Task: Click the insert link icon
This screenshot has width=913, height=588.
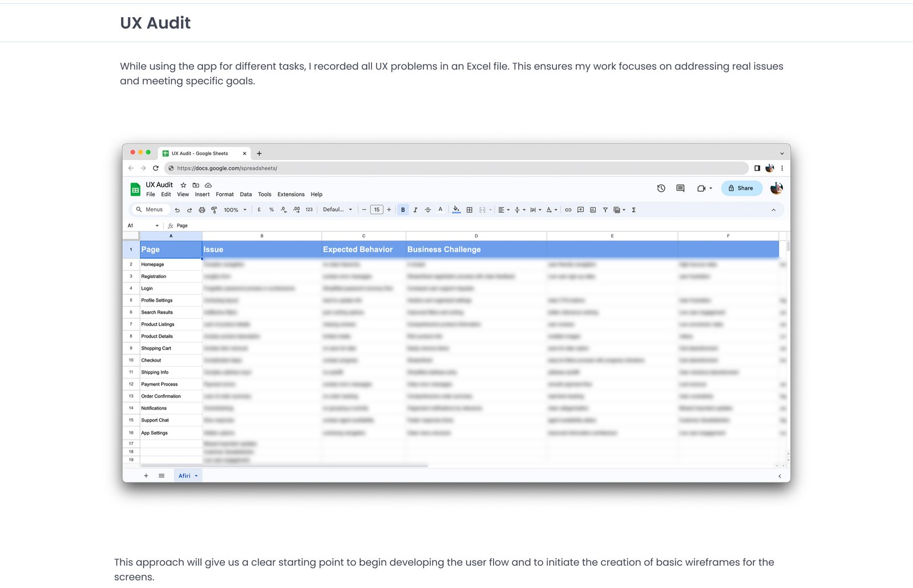Action: pos(568,210)
